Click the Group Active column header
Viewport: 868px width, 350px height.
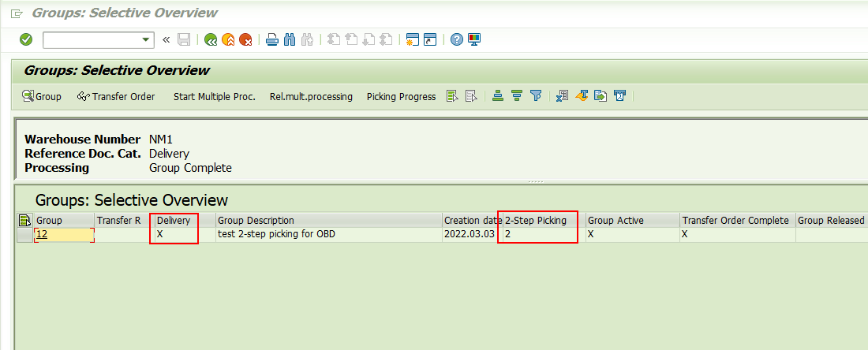click(633, 221)
